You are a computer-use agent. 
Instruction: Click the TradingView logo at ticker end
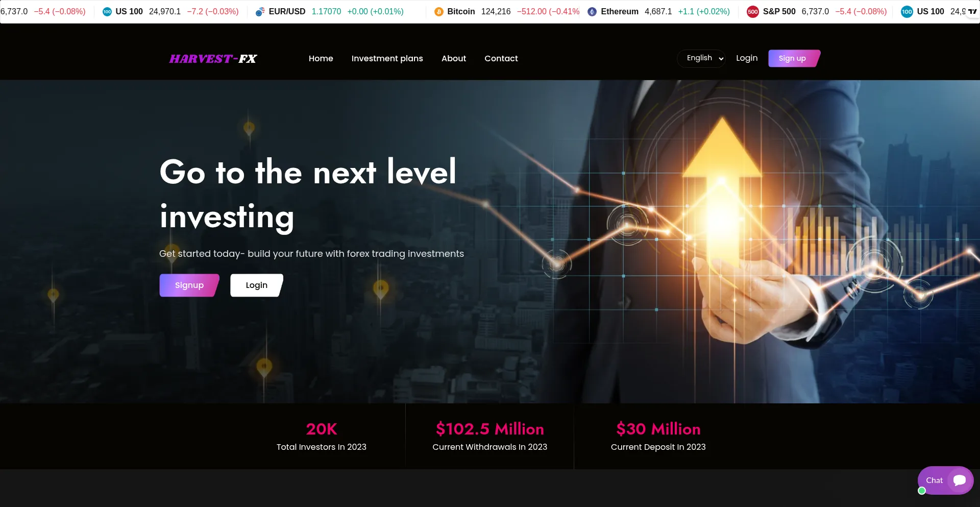(972, 11)
